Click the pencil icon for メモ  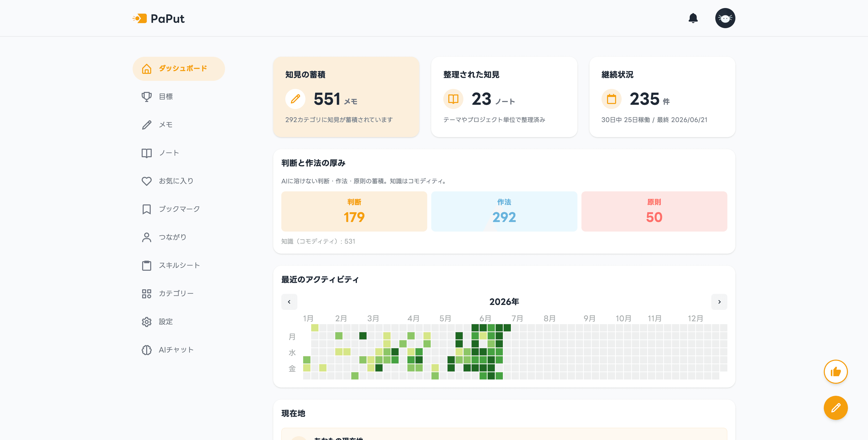coord(147,125)
